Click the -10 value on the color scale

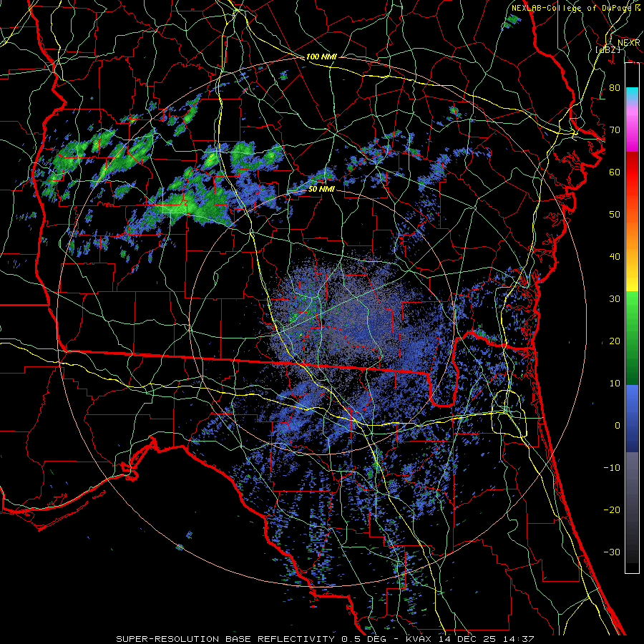click(612, 468)
